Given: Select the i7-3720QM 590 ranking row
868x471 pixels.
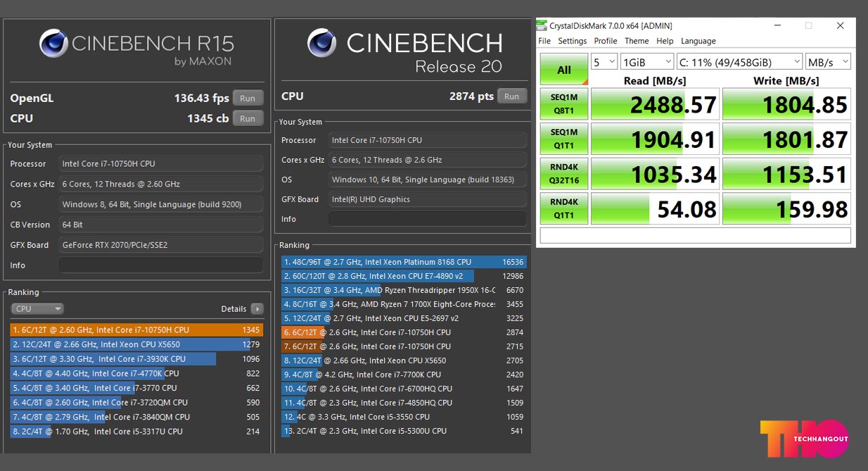Looking at the screenshot, I should point(136,403).
